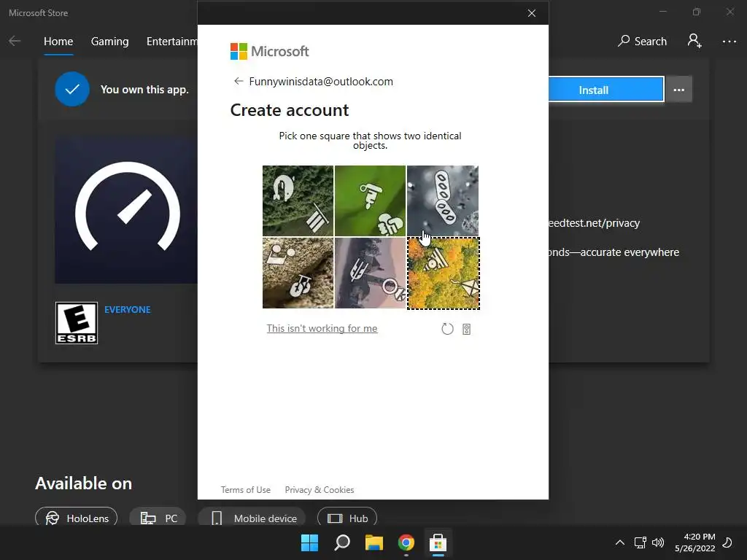Open the Store's top-right more options menu
This screenshot has width=747, height=560.
(x=729, y=42)
